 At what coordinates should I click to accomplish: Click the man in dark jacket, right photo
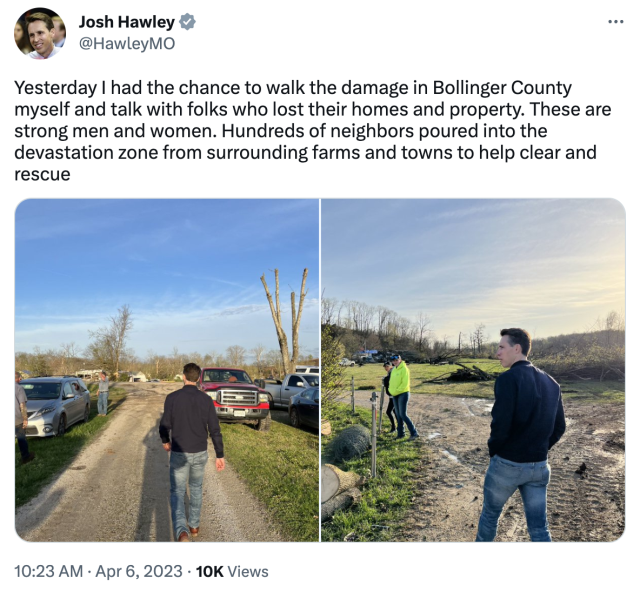pos(522,434)
